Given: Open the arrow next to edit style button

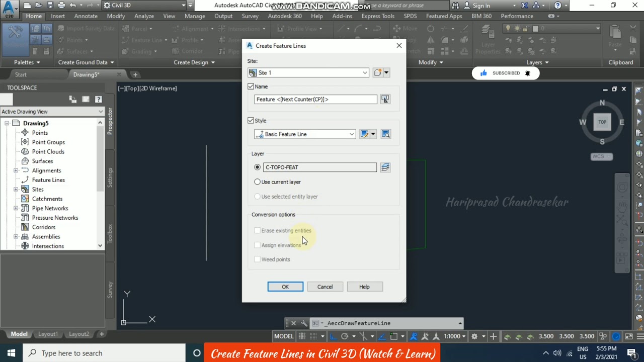Looking at the screenshot, I should pos(373,134).
